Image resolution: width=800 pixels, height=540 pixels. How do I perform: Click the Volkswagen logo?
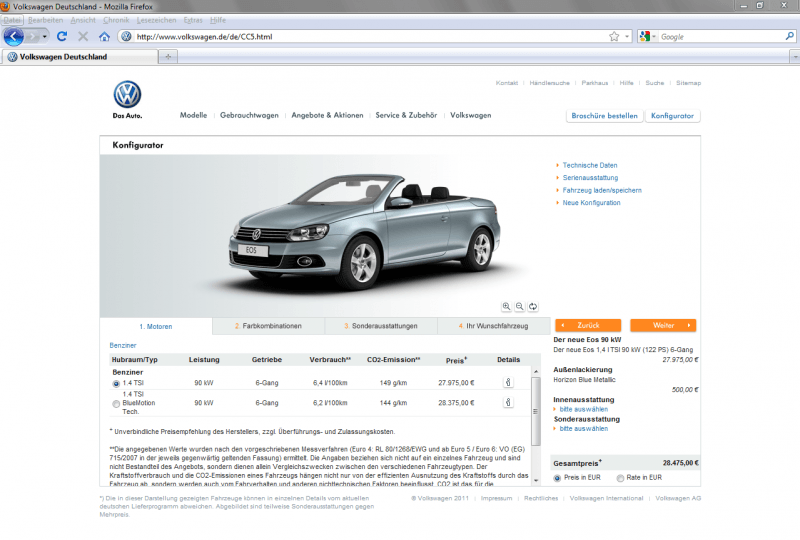[x=127, y=94]
